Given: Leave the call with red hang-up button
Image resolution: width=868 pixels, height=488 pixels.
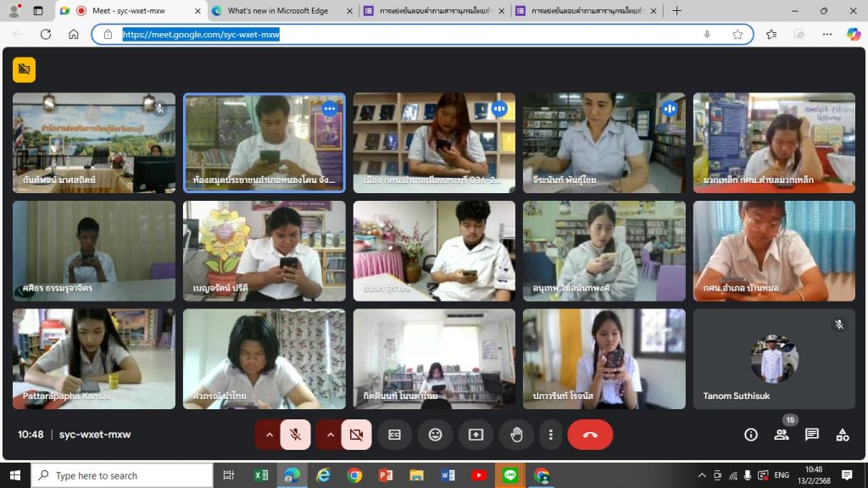Looking at the screenshot, I should 590,435.
